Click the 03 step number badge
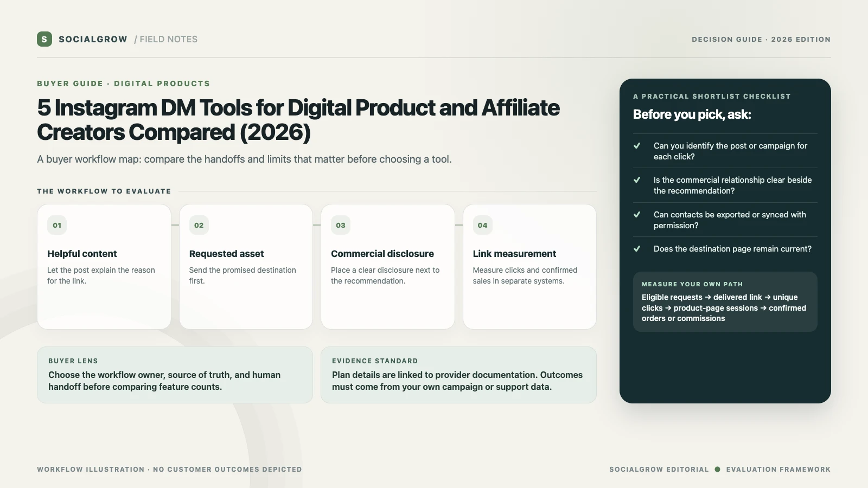 click(x=341, y=225)
